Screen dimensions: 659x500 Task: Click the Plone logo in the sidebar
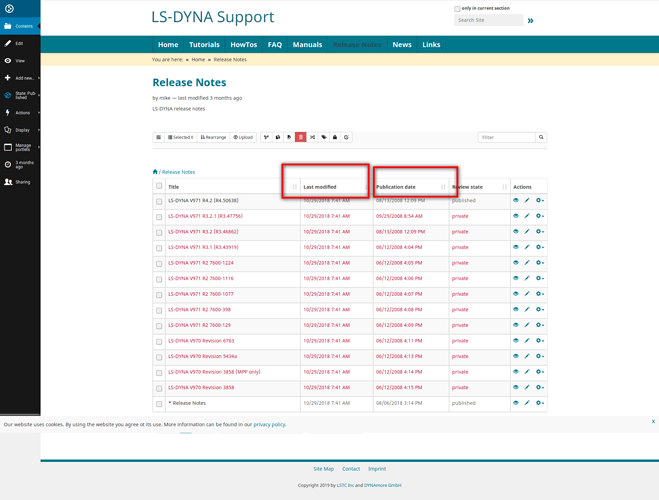pyautogui.click(x=9, y=8)
